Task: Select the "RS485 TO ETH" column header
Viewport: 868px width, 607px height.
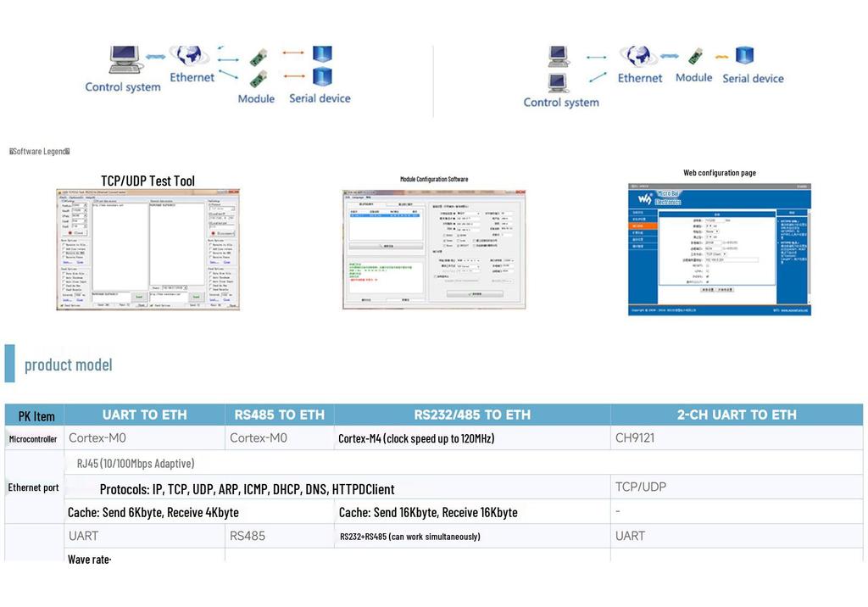Action: [280, 415]
